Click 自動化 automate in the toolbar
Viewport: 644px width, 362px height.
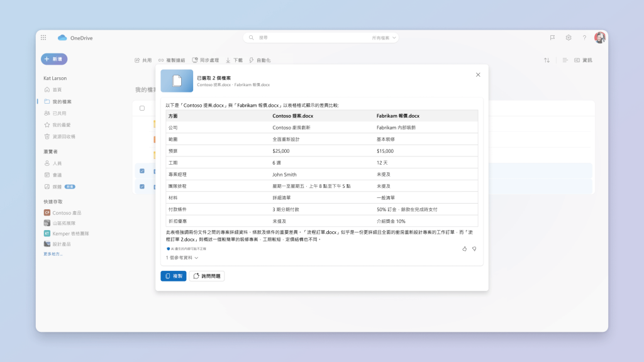point(260,60)
